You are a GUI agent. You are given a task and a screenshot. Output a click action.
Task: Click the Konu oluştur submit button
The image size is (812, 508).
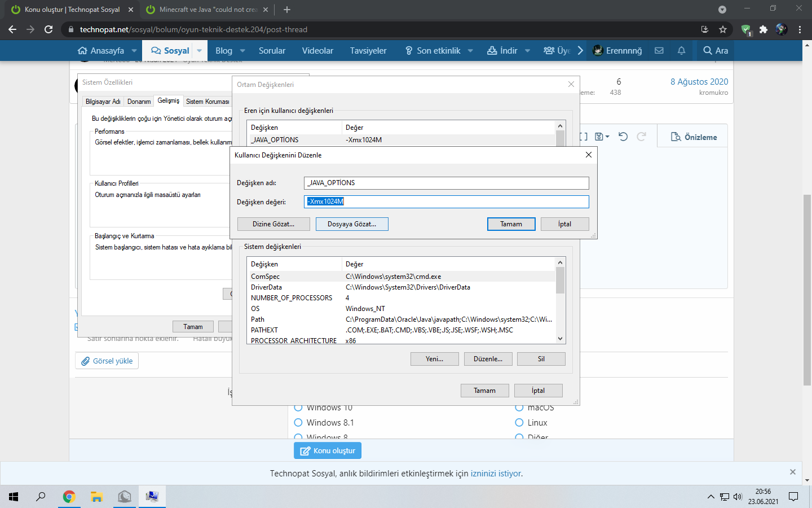(328, 450)
